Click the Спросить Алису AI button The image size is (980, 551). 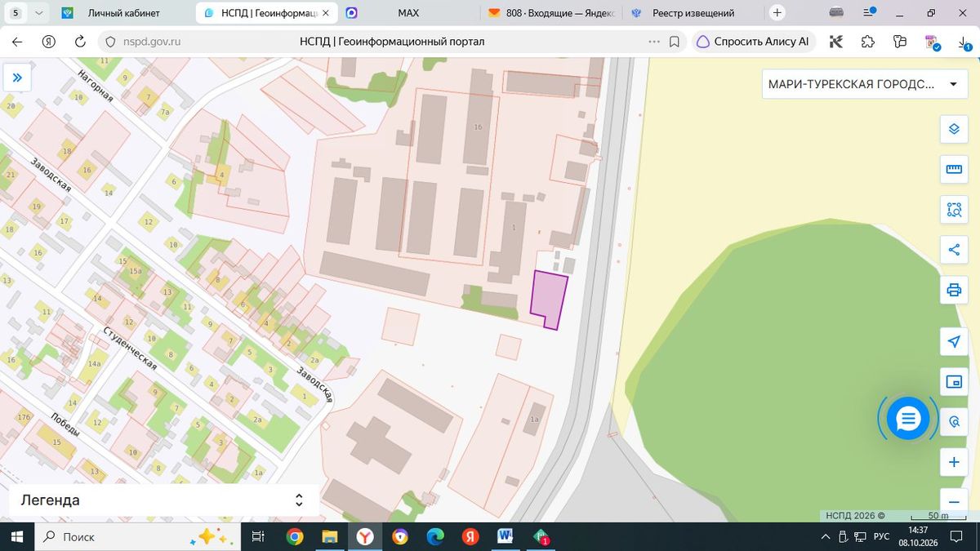coord(754,42)
